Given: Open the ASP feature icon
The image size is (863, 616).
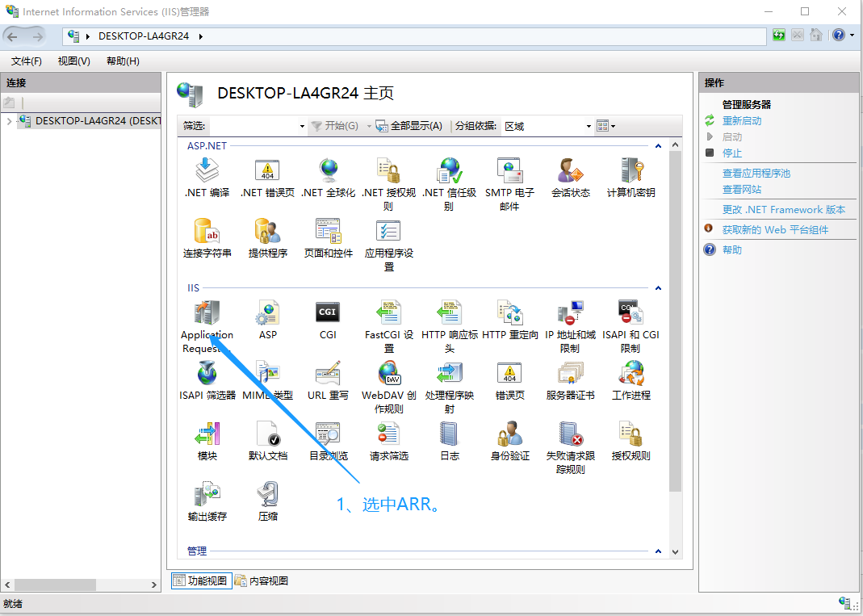Looking at the screenshot, I should pos(267,320).
